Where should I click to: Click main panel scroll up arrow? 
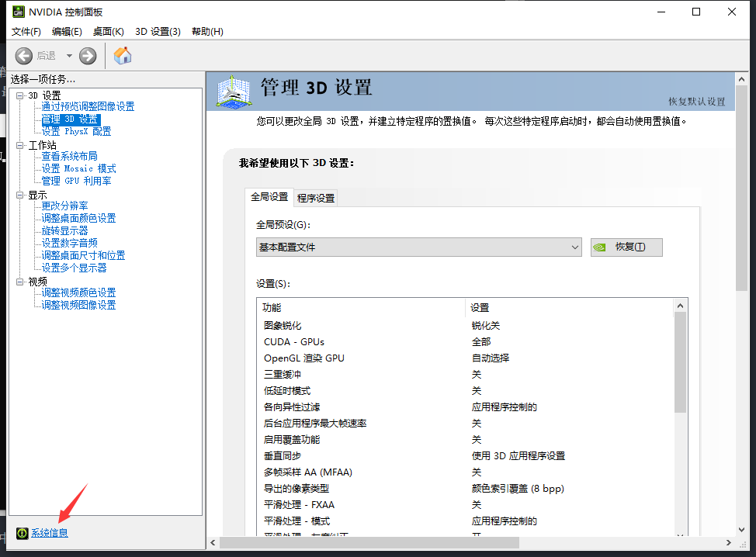tap(741, 79)
